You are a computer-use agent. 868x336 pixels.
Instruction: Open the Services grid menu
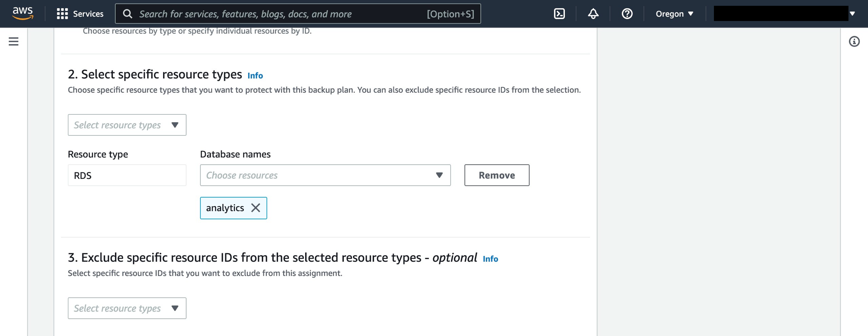coord(80,14)
